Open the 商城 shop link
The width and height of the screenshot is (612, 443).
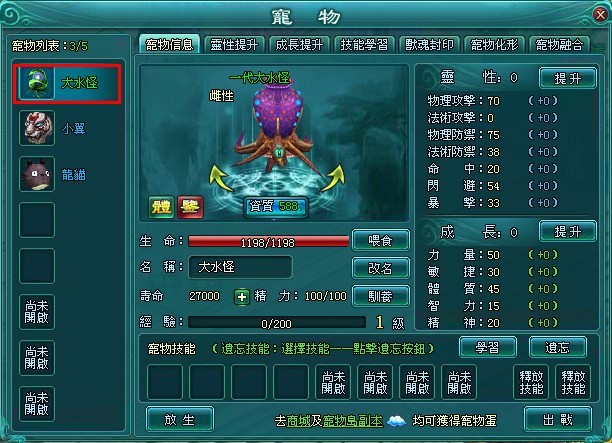[299, 421]
